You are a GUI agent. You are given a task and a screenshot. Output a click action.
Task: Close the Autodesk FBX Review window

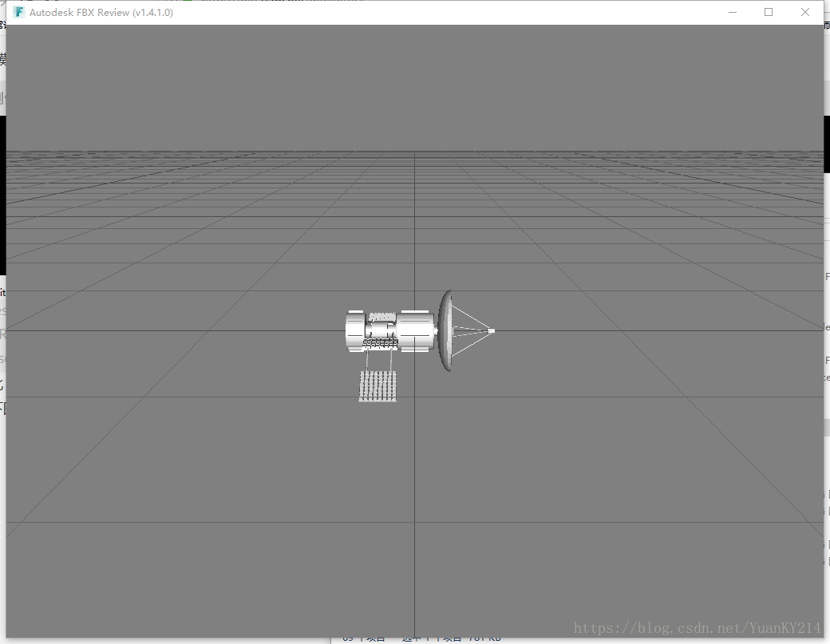(x=805, y=12)
